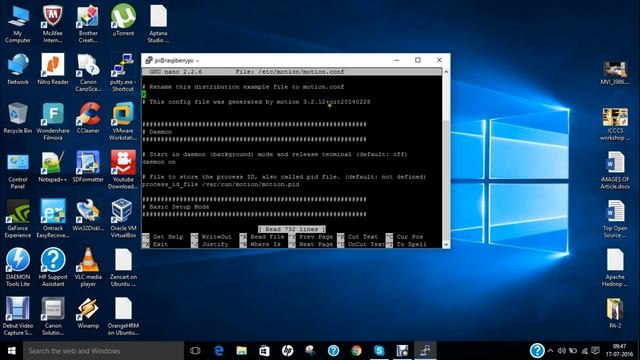Launch VMware Workstation shortcut
The image size is (640, 360).
[123, 122]
